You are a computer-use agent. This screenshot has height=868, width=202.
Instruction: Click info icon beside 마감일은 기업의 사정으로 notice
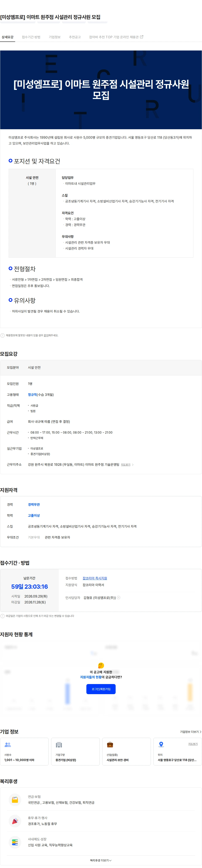3,616
